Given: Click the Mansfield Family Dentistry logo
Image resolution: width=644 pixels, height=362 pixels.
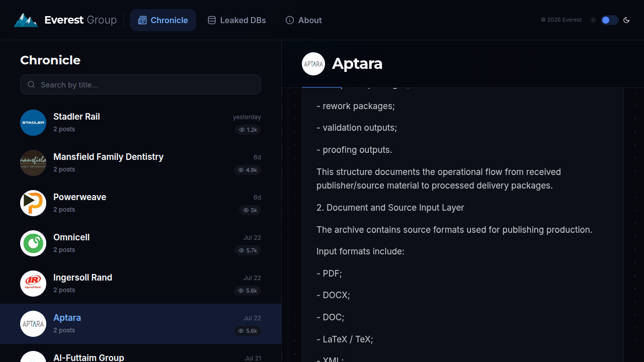Looking at the screenshot, I should (33, 163).
